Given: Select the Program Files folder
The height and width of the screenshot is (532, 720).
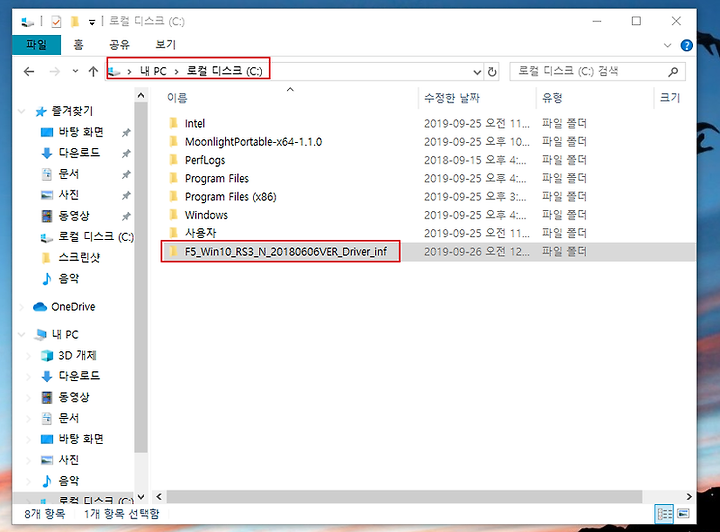Looking at the screenshot, I should (217, 179).
